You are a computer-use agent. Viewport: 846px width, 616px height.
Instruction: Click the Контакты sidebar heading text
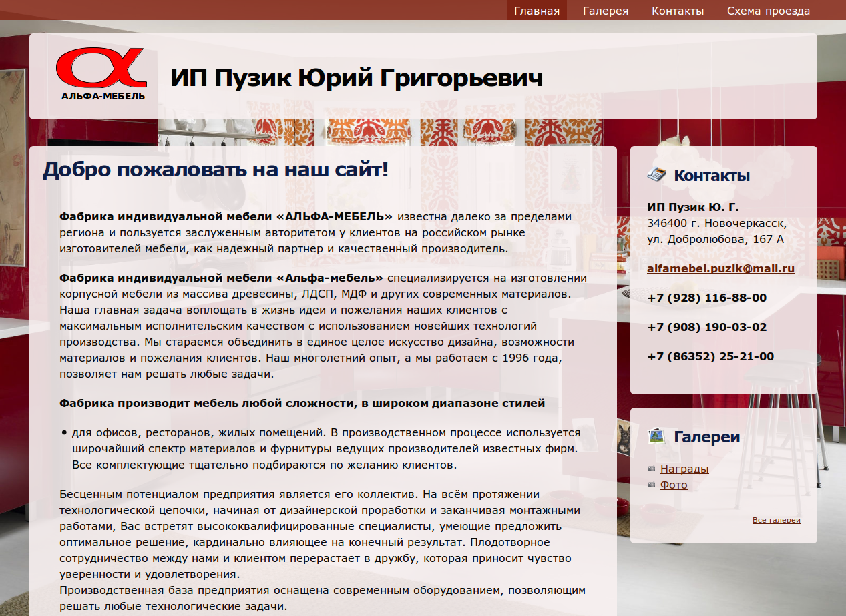click(711, 176)
